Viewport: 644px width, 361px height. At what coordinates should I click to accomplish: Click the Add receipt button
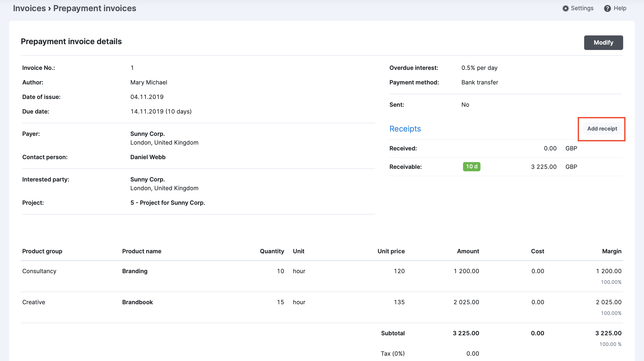[x=602, y=129]
